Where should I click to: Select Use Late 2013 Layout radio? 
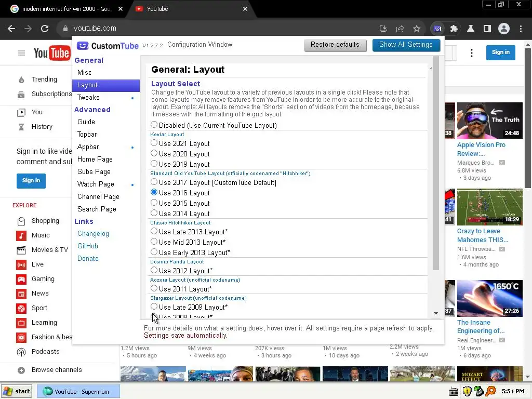[x=154, y=231]
